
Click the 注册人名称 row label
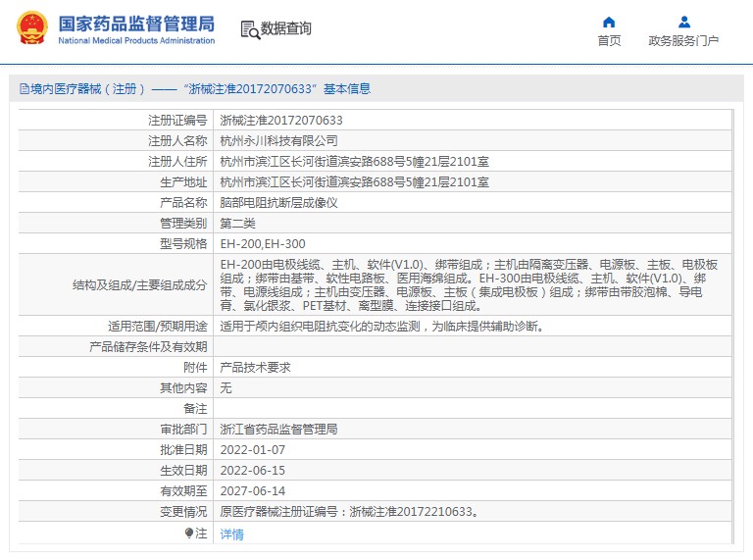[x=177, y=140]
